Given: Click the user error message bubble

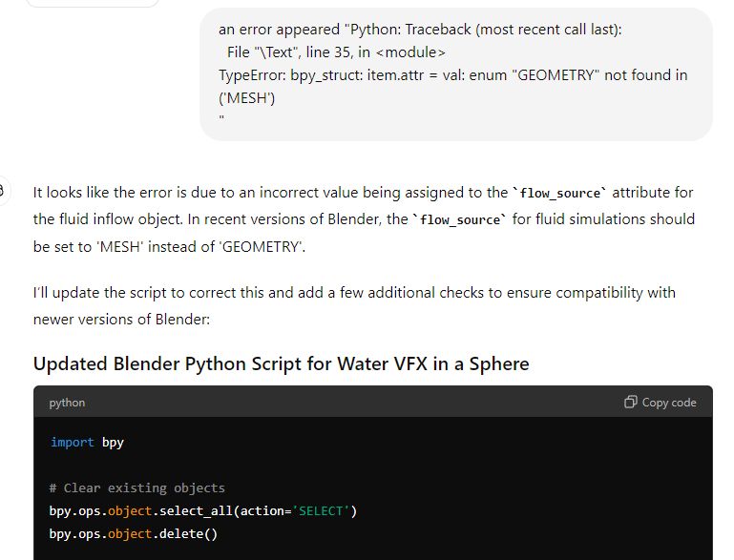Looking at the screenshot, I should click(455, 74).
